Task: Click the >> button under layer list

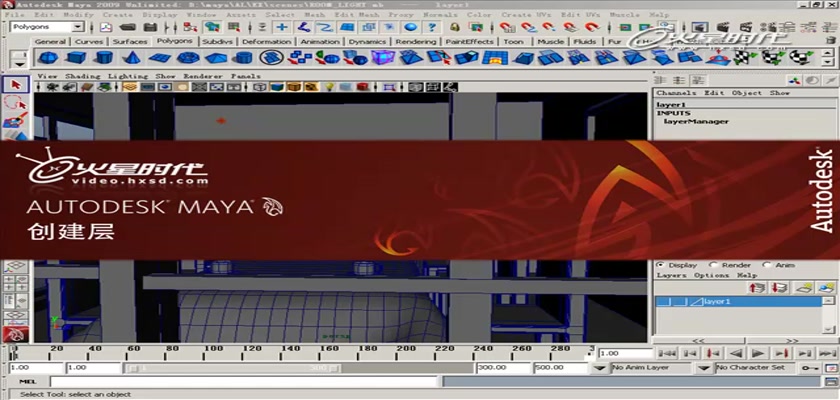Action: [792, 341]
